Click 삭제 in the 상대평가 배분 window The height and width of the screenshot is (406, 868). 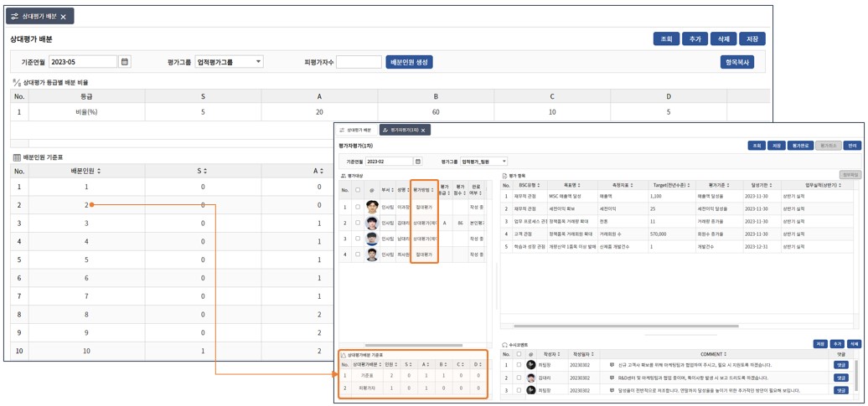(724, 39)
